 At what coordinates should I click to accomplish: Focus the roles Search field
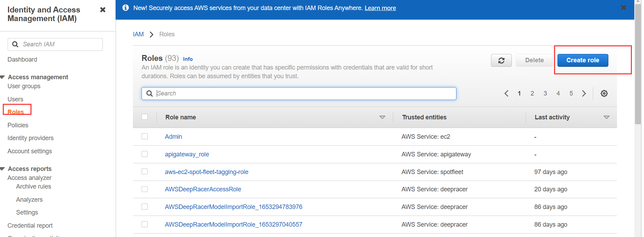299,93
